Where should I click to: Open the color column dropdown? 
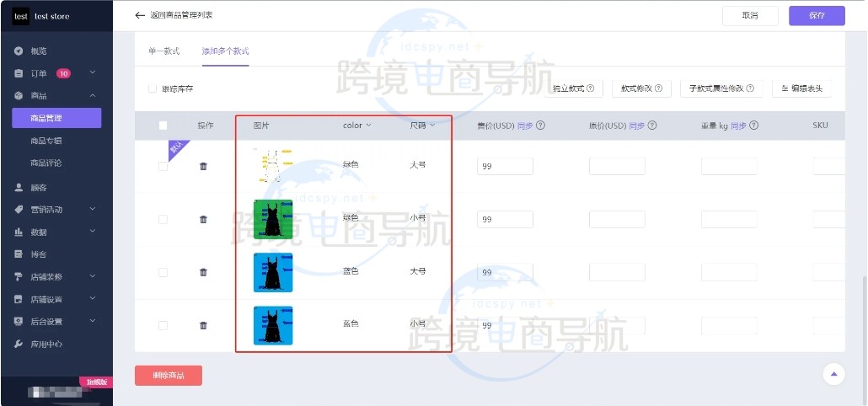pyautogui.click(x=368, y=126)
